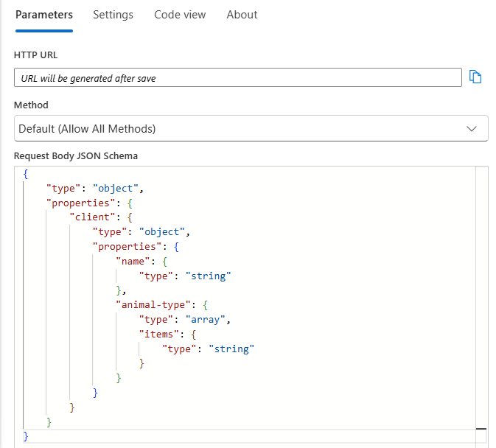The width and height of the screenshot is (496, 448).
Task: Click the final closing brace in editor
Action: 26,435
